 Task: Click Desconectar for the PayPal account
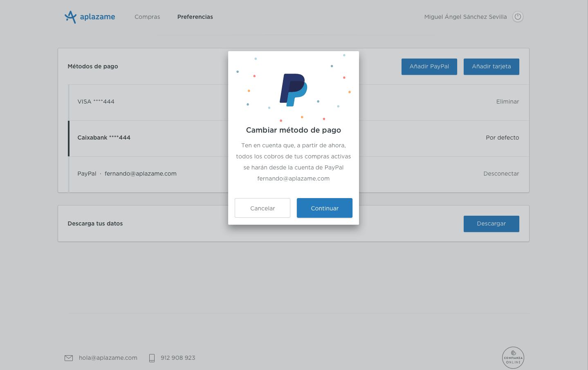[x=501, y=174]
